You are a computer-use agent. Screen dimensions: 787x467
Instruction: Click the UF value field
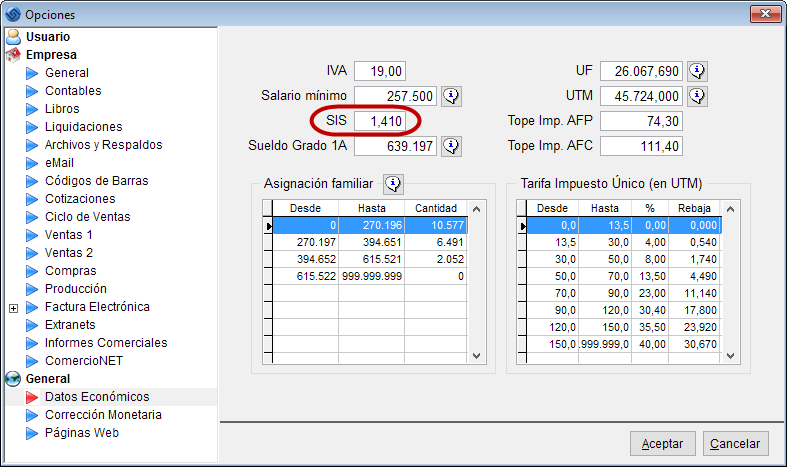641,71
